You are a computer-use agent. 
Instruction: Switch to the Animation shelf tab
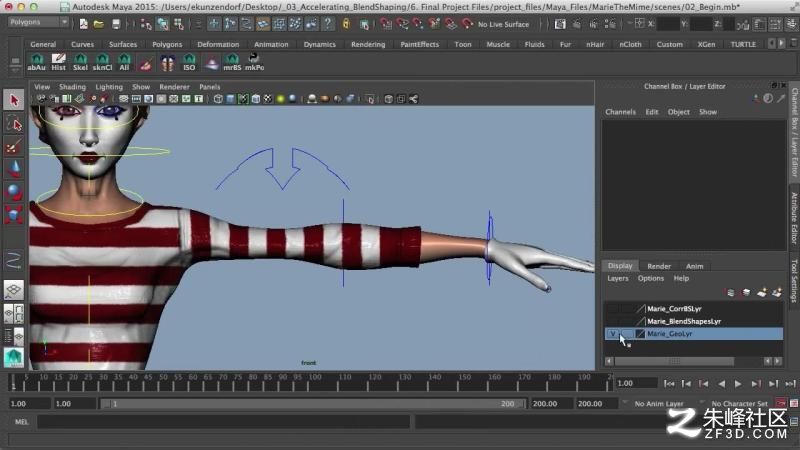point(271,44)
